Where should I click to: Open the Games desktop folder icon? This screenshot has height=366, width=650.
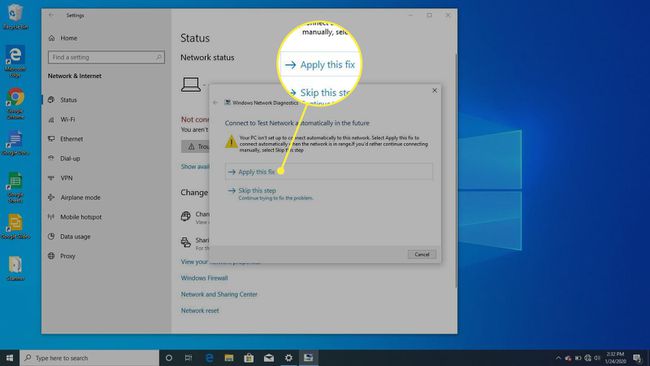coord(15,268)
